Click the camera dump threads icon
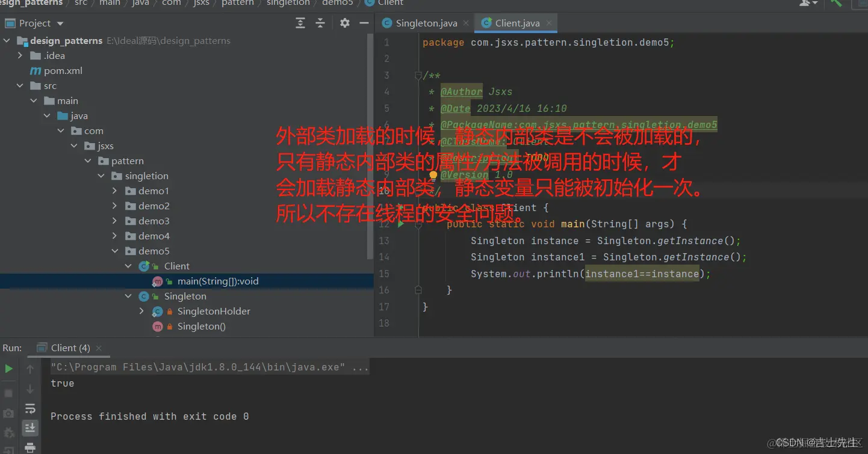The height and width of the screenshot is (454, 868). [x=8, y=413]
